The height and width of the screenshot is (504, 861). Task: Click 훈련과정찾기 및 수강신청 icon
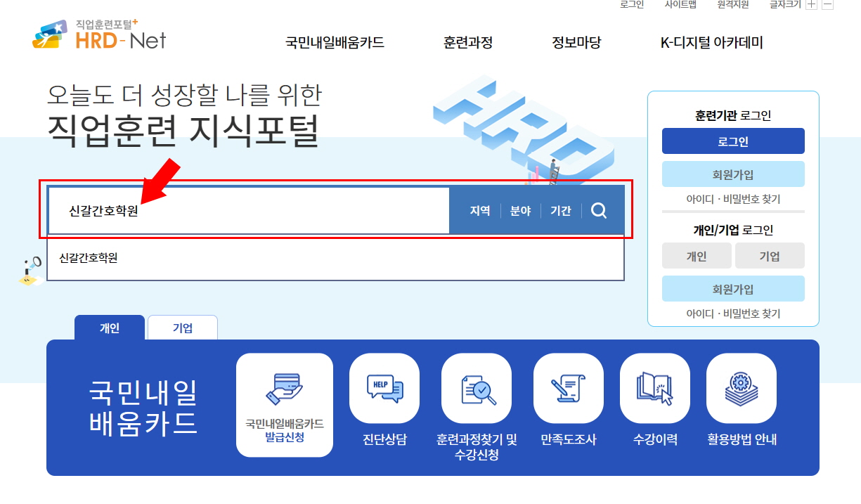(477, 388)
